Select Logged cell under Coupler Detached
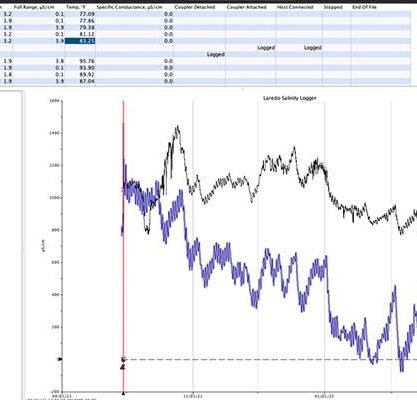The width and height of the screenshot is (417, 400). pyautogui.click(x=216, y=54)
